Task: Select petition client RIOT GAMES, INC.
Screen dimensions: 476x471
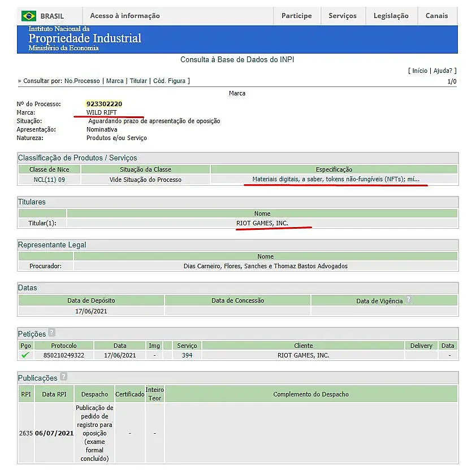Action: [x=303, y=355]
